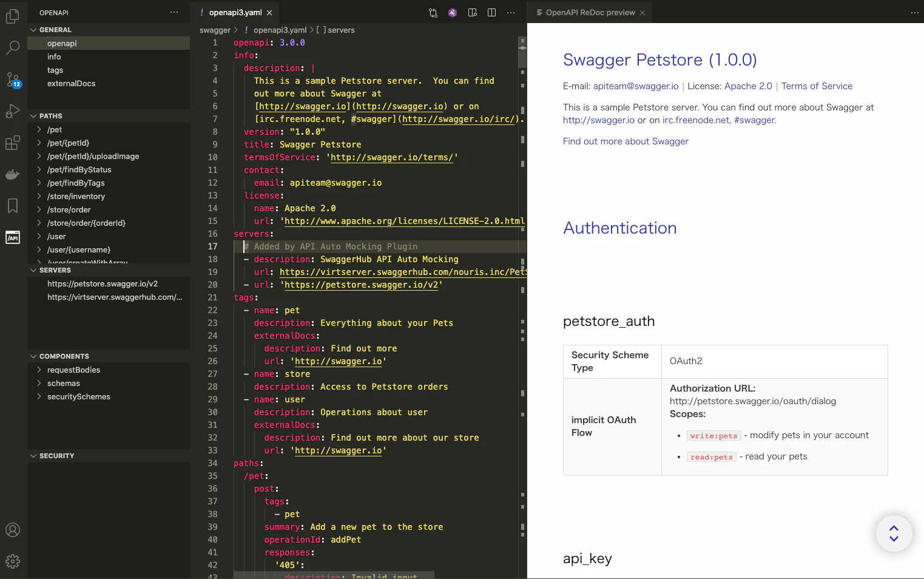Open the Terms of Service link
The width and height of the screenshot is (924, 579).
817,86
